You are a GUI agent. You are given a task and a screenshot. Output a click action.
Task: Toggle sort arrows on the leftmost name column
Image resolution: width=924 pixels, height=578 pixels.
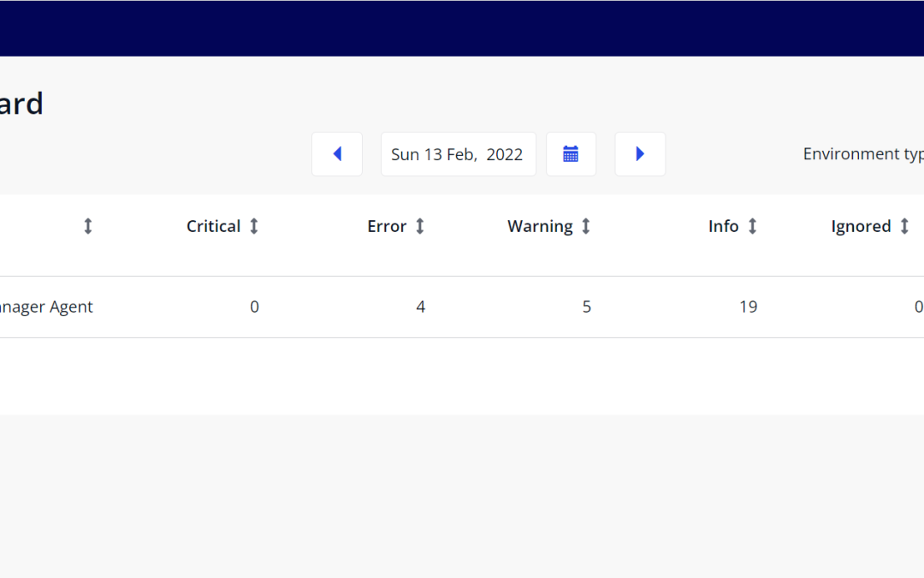[x=87, y=226]
